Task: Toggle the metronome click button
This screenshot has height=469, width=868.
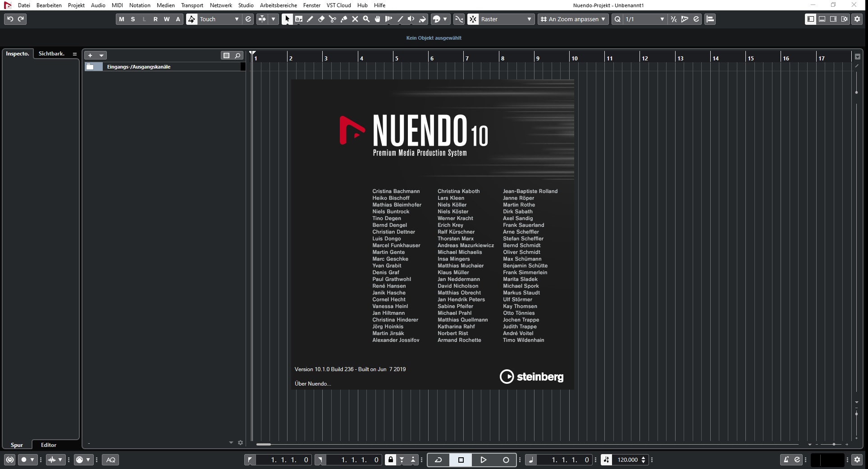Action: [786, 460]
